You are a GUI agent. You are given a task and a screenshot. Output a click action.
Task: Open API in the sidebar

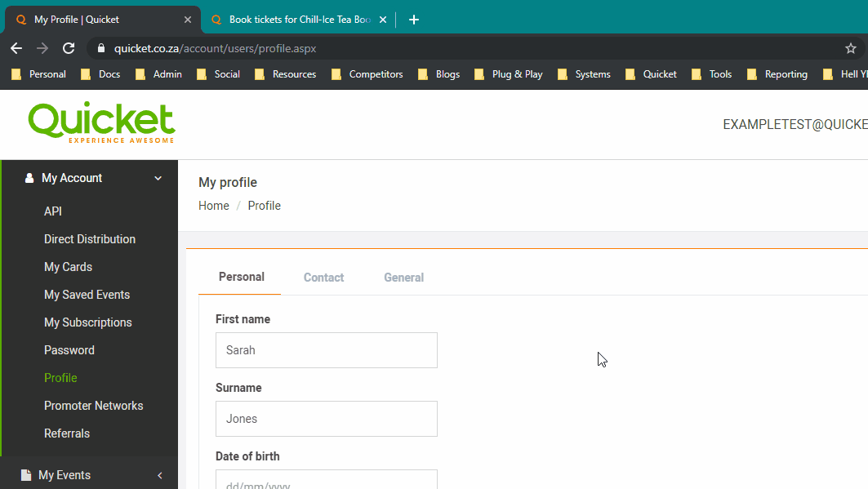(53, 211)
